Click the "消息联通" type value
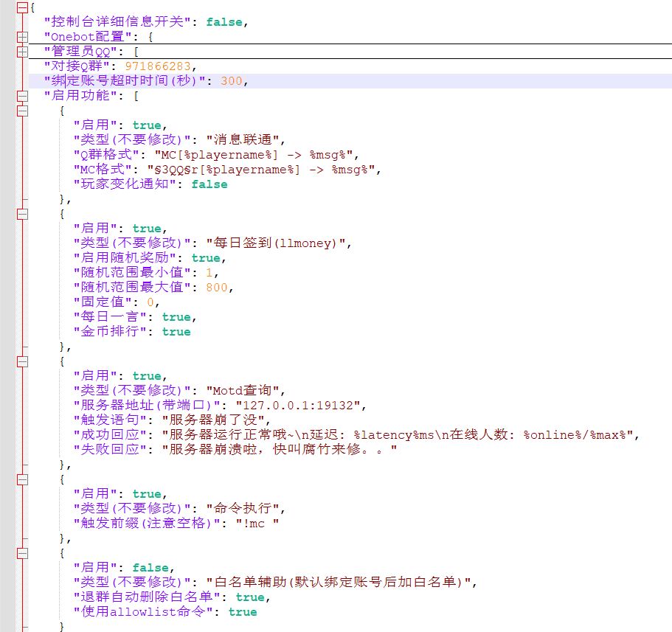The width and height of the screenshot is (672, 632). coord(243,139)
